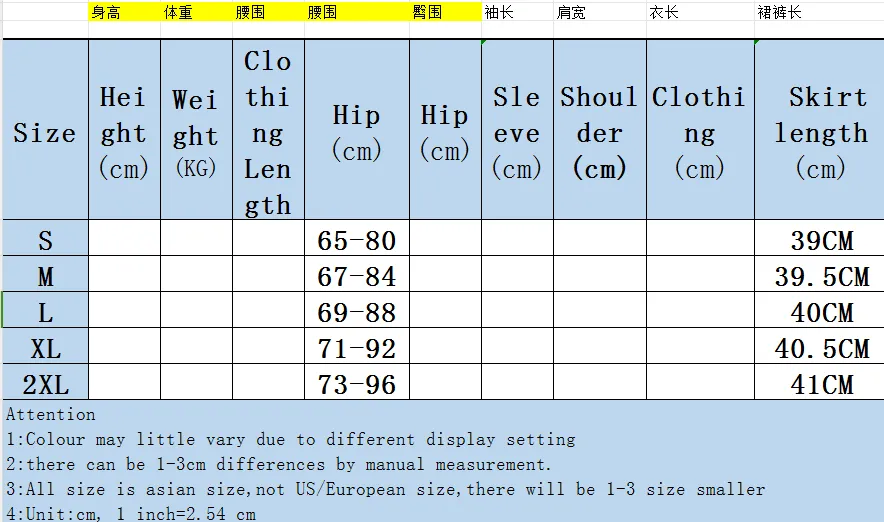
Task: Click the 69-88 hip value cell
Action: click(x=357, y=312)
